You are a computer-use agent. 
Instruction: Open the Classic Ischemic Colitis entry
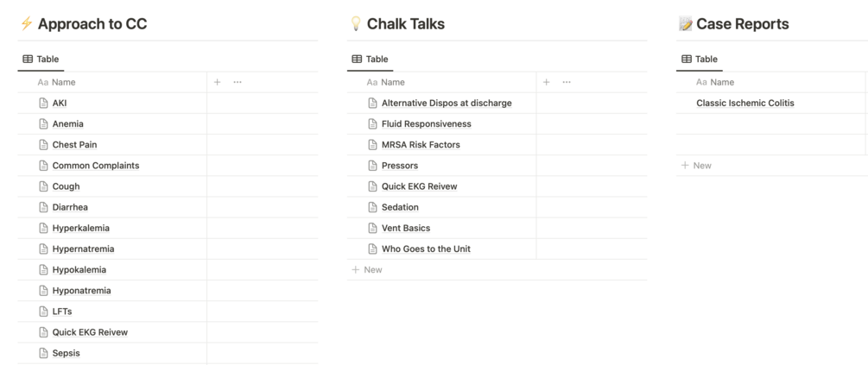[744, 103]
